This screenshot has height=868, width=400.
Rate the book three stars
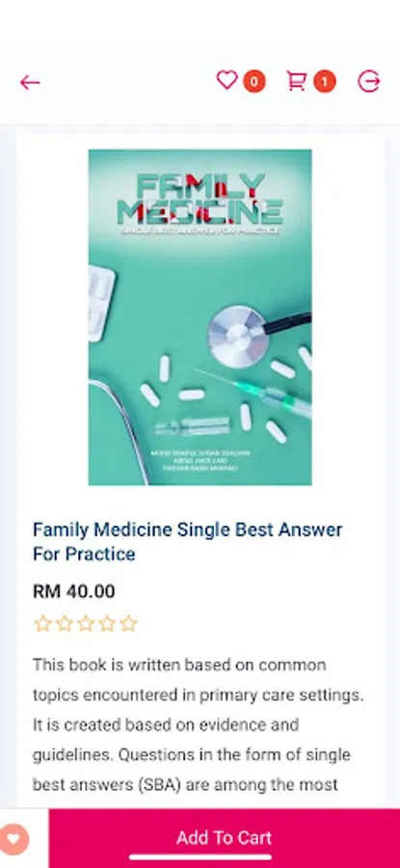(x=86, y=624)
